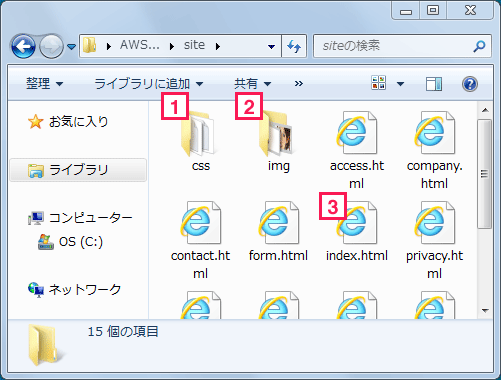
Task: Select コンピューター in navigation pane
Action: pos(91,218)
